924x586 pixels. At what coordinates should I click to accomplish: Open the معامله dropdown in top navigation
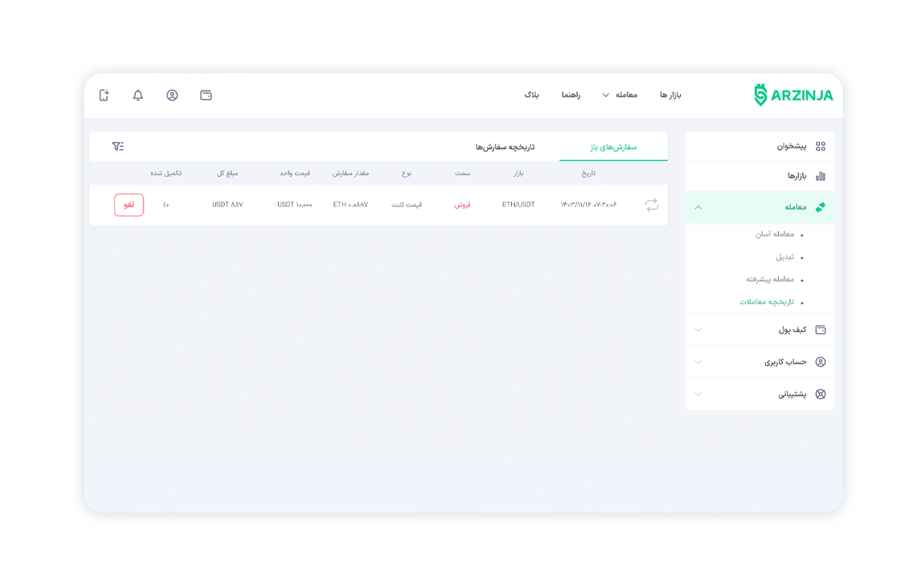pos(619,95)
